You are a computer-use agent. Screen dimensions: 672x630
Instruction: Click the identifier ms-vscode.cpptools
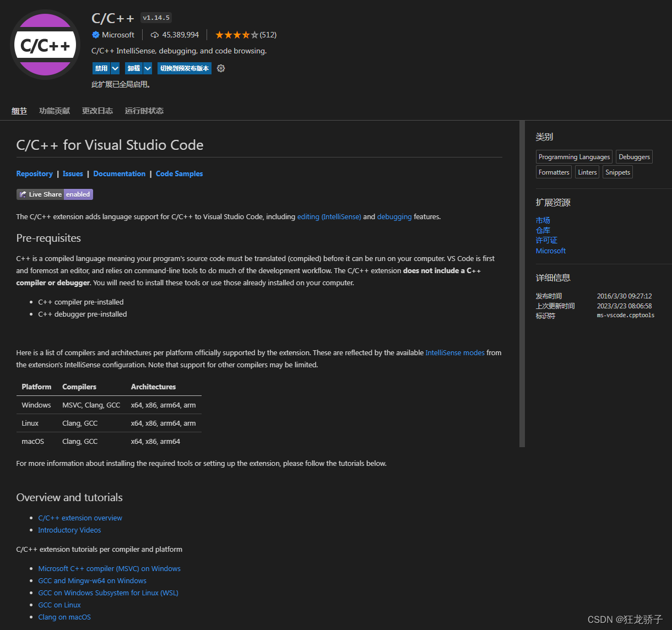click(626, 316)
